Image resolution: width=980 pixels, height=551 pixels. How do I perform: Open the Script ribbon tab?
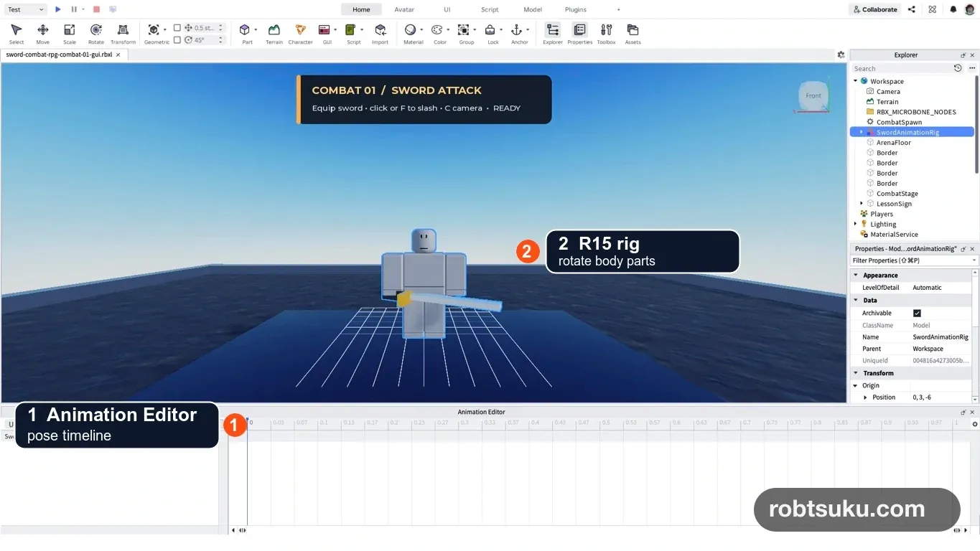click(490, 9)
